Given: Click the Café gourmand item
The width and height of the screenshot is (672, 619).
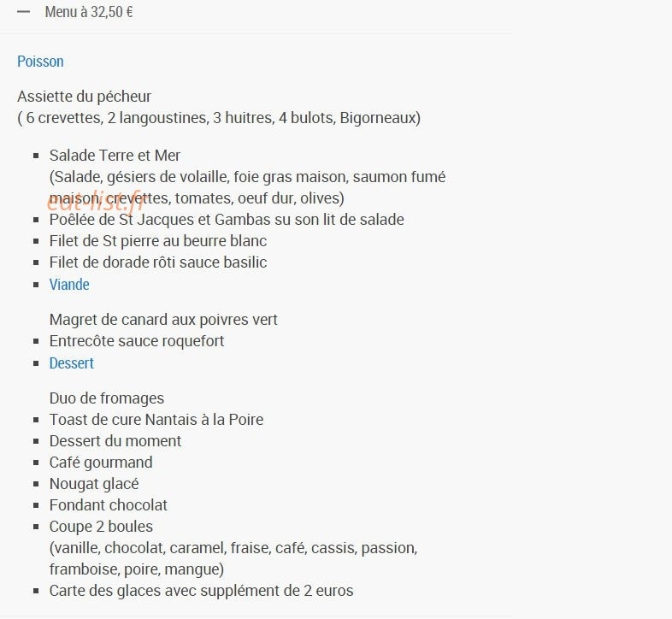Looking at the screenshot, I should tap(101, 463).
